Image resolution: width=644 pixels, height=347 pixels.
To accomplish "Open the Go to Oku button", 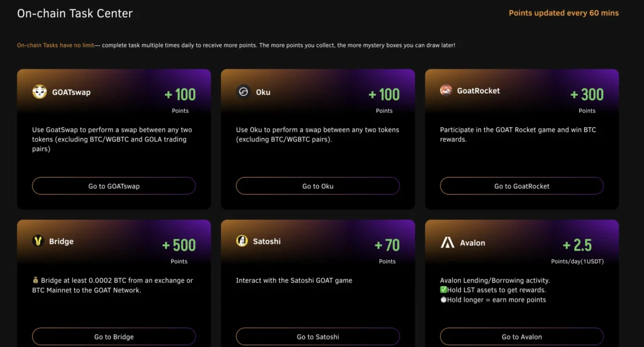I will click(318, 186).
